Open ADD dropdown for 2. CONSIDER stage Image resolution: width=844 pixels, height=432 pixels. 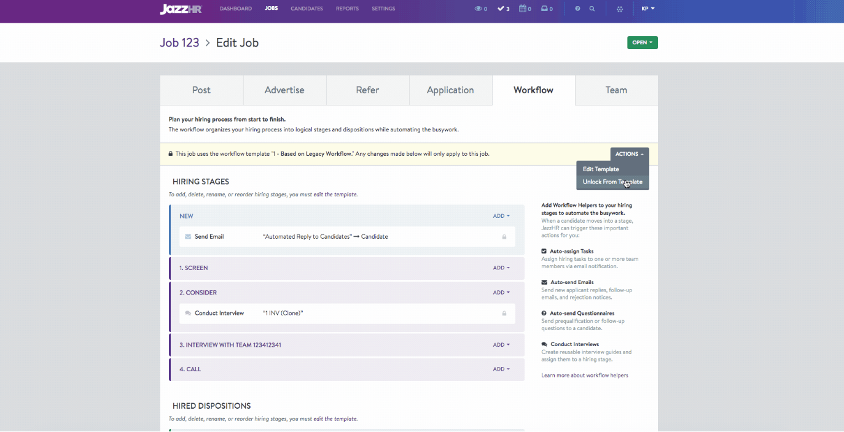pos(501,293)
